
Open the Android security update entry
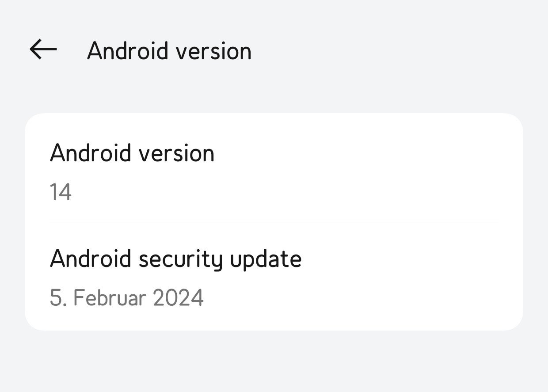click(274, 276)
